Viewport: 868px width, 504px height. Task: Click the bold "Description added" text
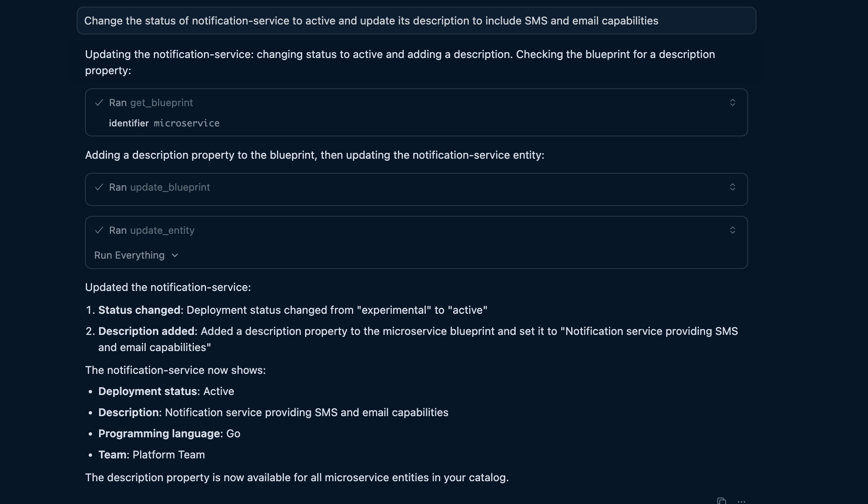(146, 331)
